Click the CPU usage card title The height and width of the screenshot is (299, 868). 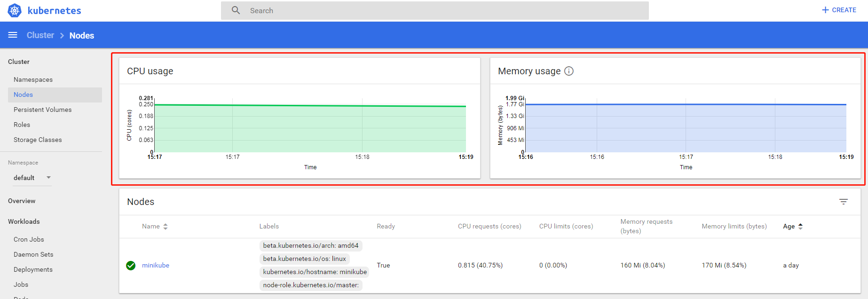(150, 71)
